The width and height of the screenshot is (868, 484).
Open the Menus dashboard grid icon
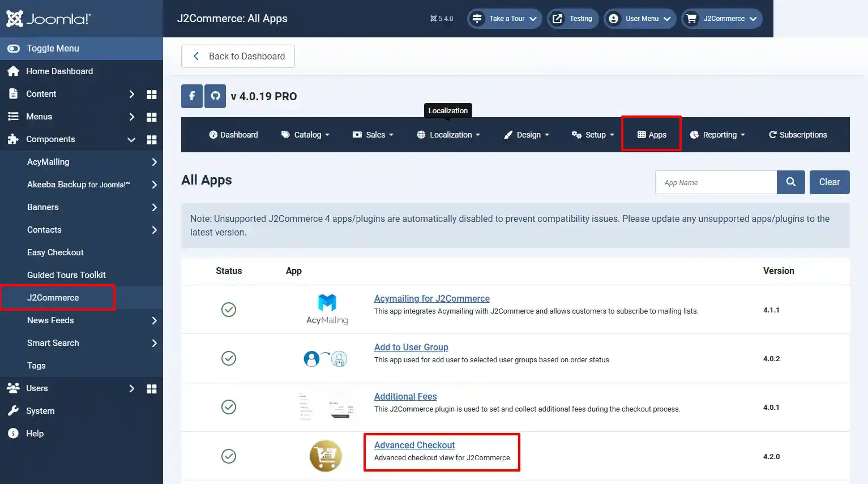point(152,117)
